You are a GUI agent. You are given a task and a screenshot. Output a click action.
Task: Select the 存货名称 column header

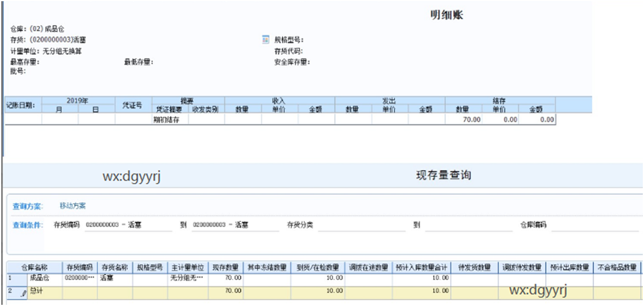point(115,267)
